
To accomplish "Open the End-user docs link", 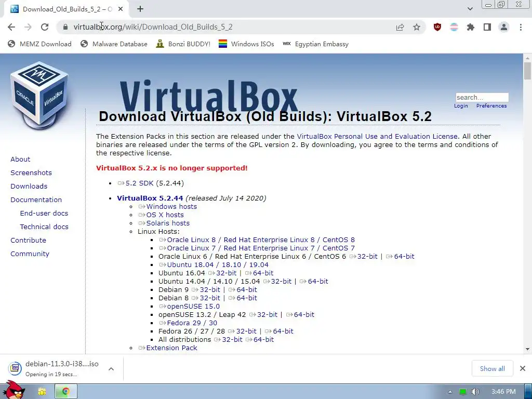I will 44,214.
